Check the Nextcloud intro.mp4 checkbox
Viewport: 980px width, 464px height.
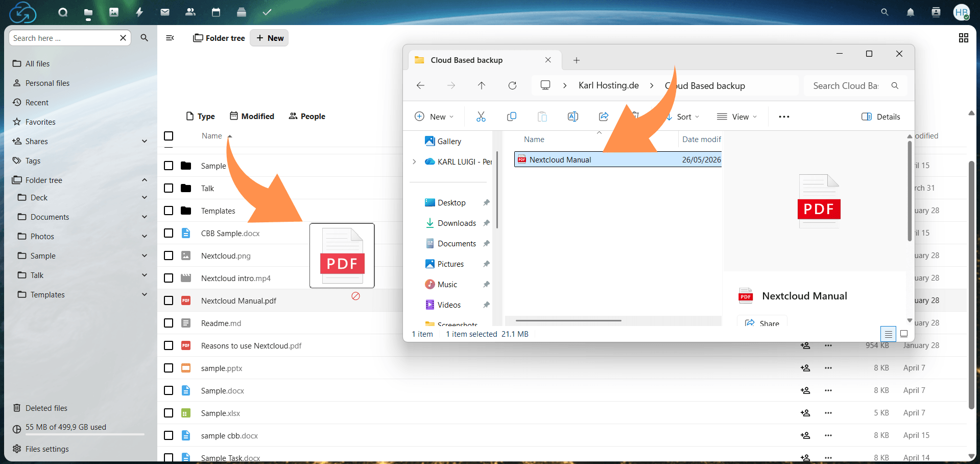(169, 278)
